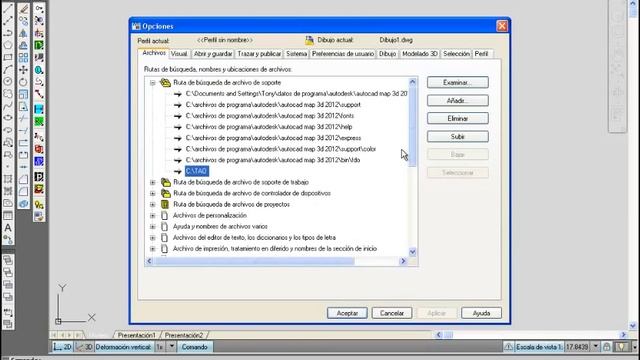Viewport: 640px width, 360px height.
Task: Click the path list scroll up arrow
Action: click(412, 82)
